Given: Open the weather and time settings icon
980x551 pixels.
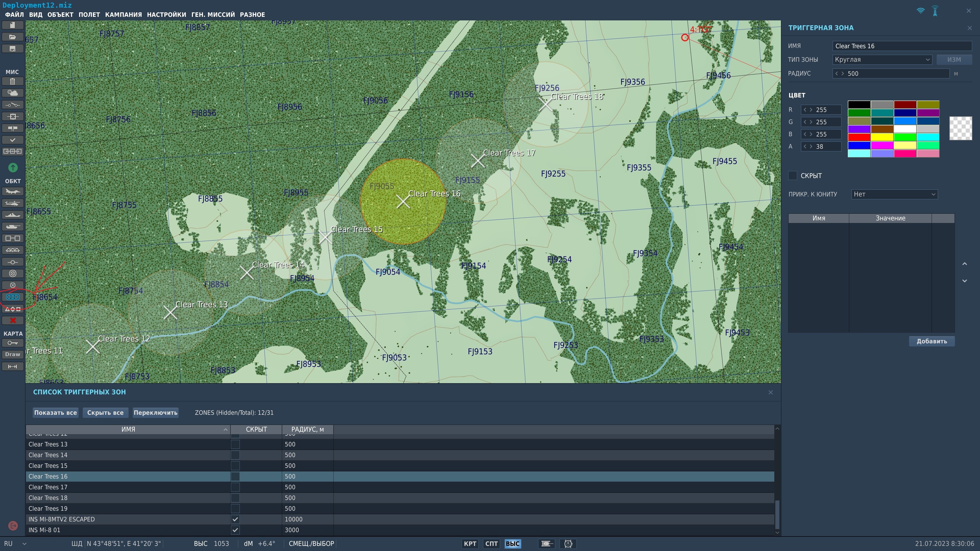Looking at the screenshot, I should (13, 93).
